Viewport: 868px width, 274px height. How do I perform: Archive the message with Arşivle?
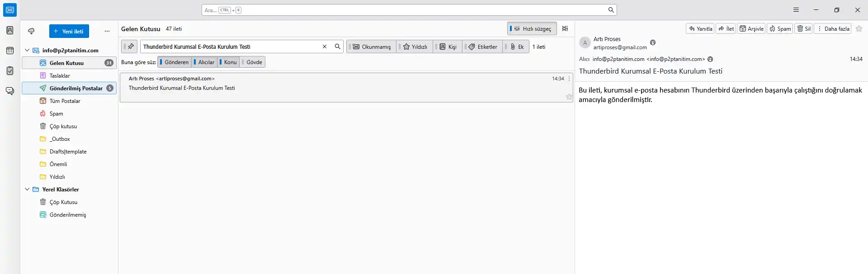point(751,28)
